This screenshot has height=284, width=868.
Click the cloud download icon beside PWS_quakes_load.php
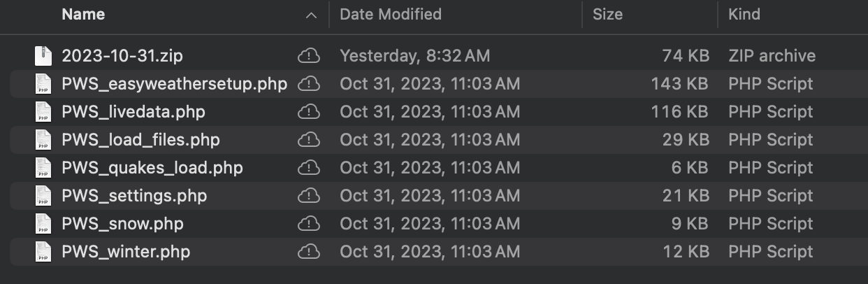tap(308, 168)
